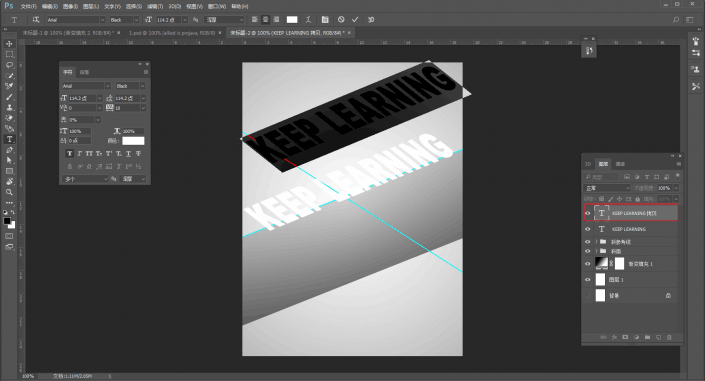Expand the first folder group in Layers
This screenshot has width=705, height=381.
[x=596, y=242]
